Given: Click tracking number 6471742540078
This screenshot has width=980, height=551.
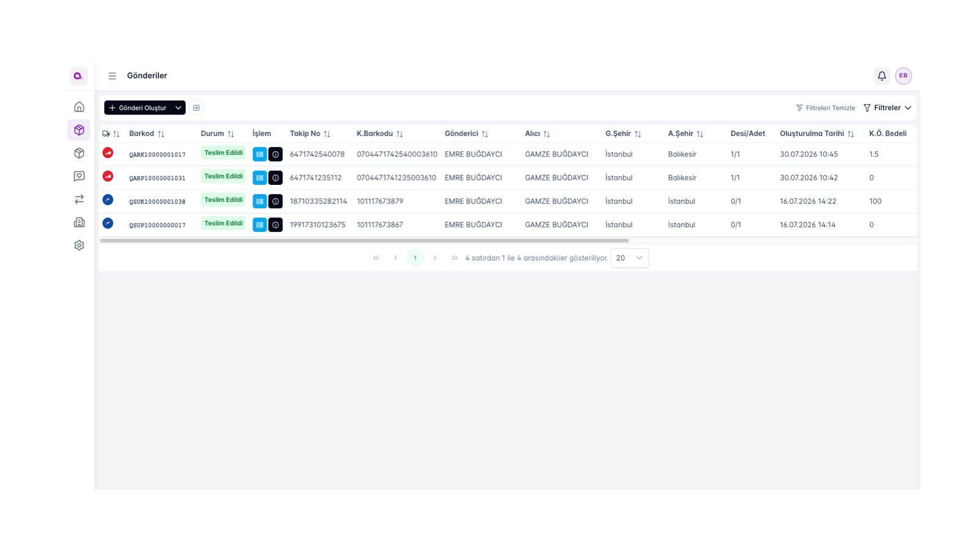Looking at the screenshot, I should click(x=317, y=154).
